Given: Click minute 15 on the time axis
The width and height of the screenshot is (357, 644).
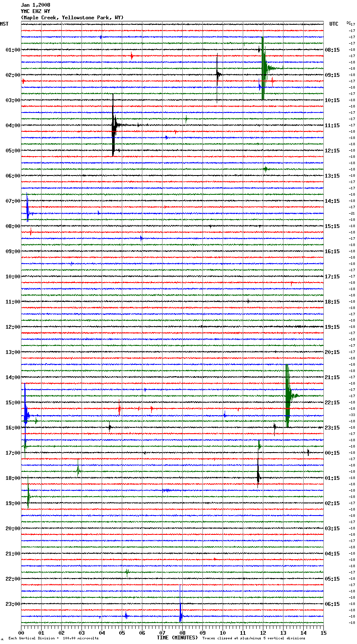Looking at the screenshot, I should point(323,633).
